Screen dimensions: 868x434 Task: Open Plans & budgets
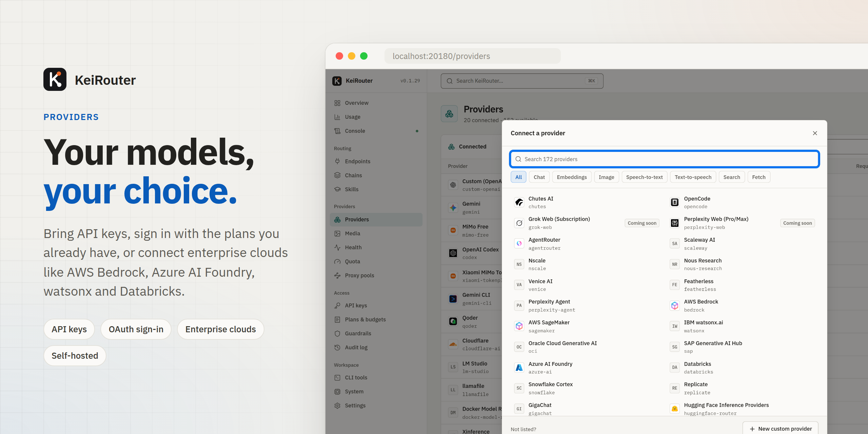[376, 319]
